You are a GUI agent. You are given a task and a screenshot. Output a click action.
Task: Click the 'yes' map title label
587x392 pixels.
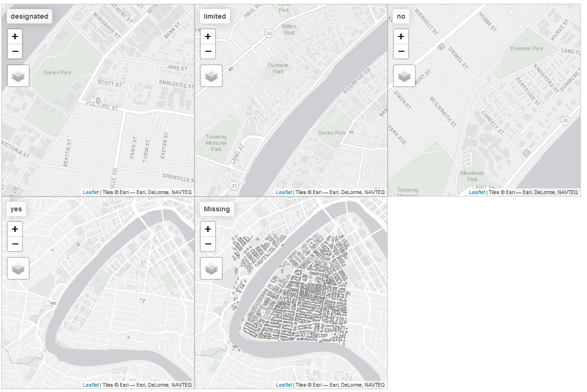coord(16,209)
